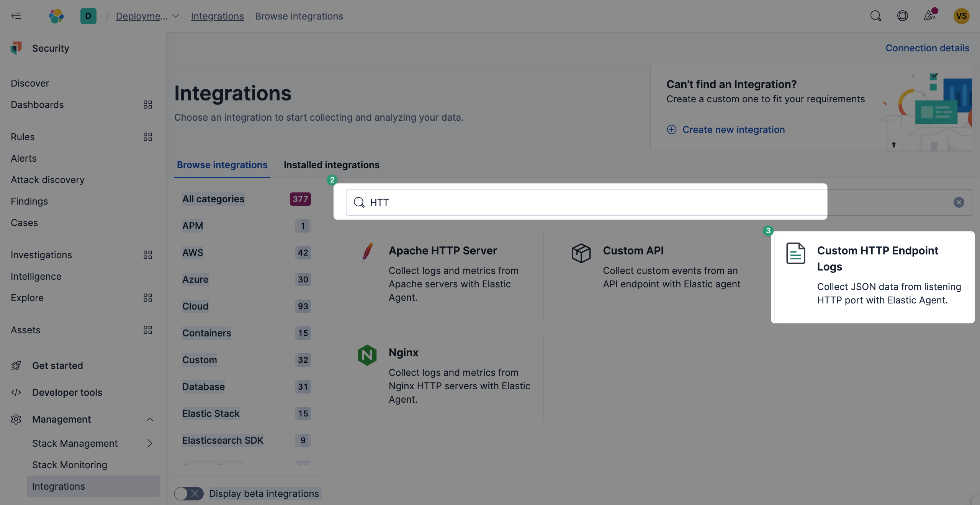Viewport: 980px width, 505px height.
Task: Open global search magnifier icon
Action: point(875,16)
